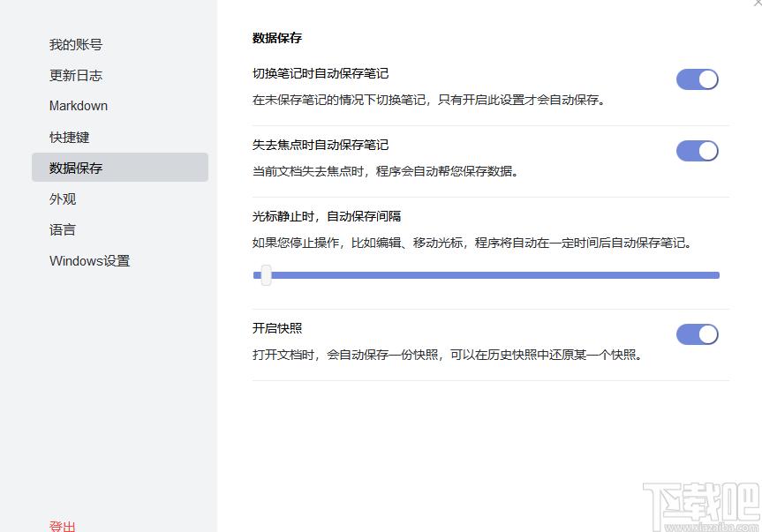Image resolution: width=762 pixels, height=532 pixels.
Task: Toggle 切换笔记时自动保存笔记 switch
Action: coord(698,79)
